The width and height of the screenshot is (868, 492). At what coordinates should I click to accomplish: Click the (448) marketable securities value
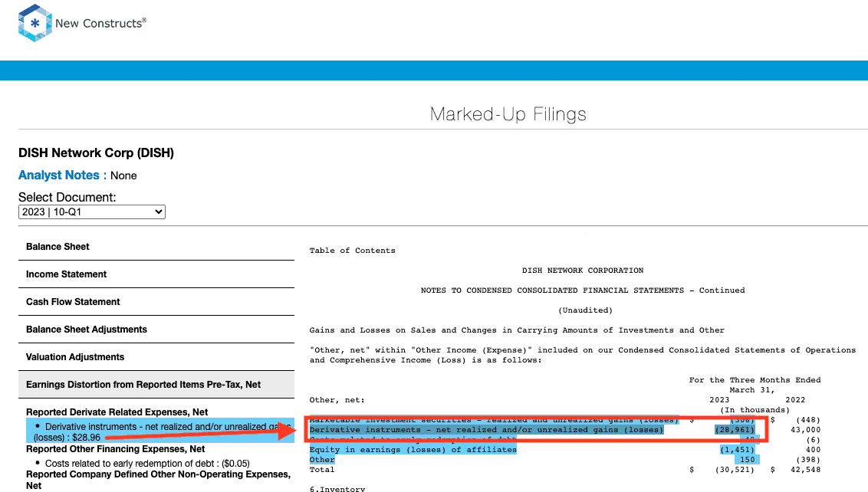tap(808, 420)
